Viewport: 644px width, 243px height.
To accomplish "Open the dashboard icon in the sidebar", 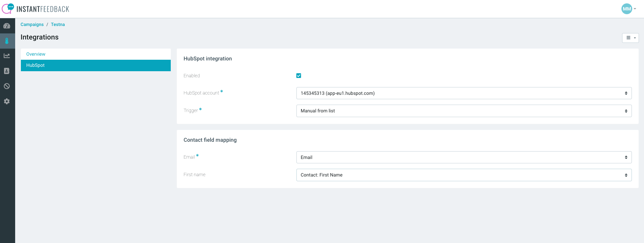I will (7, 26).
